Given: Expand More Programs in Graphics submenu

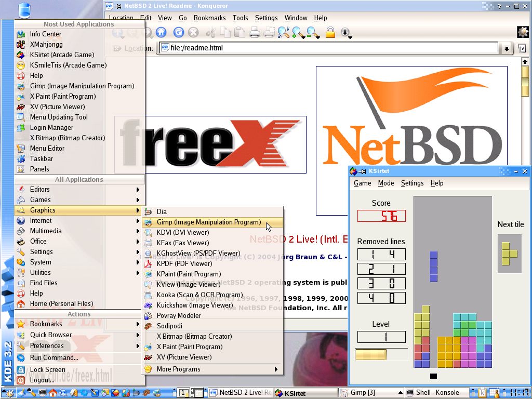Looking at the screenshot, I should (x=212, y=369).
